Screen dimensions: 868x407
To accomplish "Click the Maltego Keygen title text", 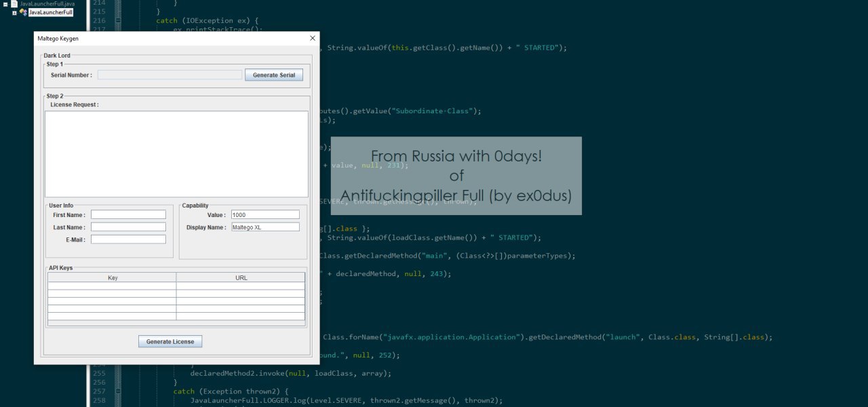I will pyautogui.click(x=58, y=39).
